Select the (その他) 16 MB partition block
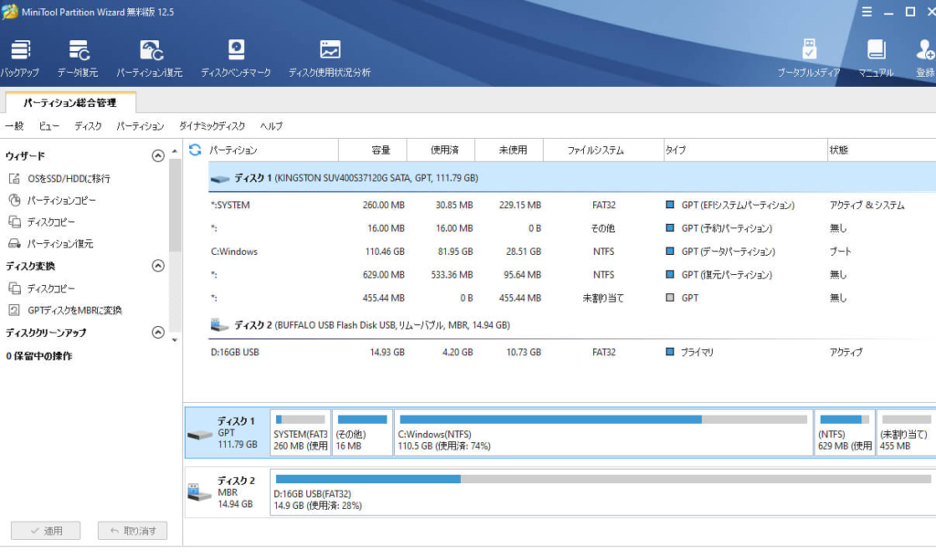The height and width of the screenshot is (560, 936). tap(362, 434)
